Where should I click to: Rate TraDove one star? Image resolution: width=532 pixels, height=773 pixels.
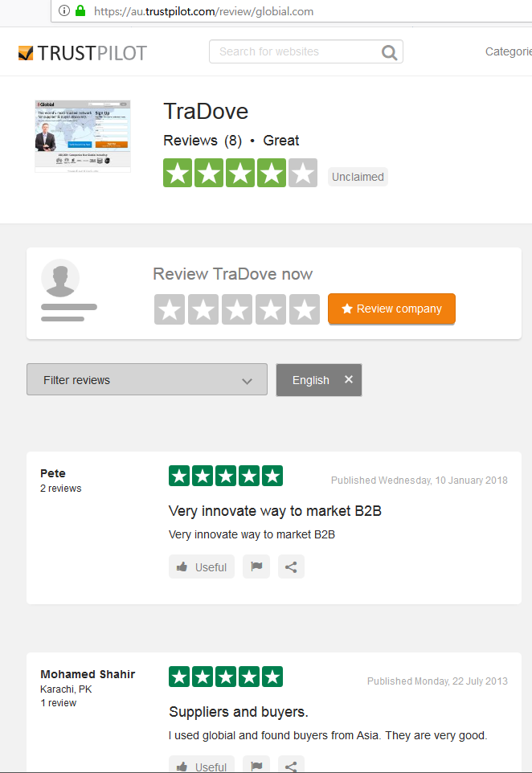(x=170, y=309)
